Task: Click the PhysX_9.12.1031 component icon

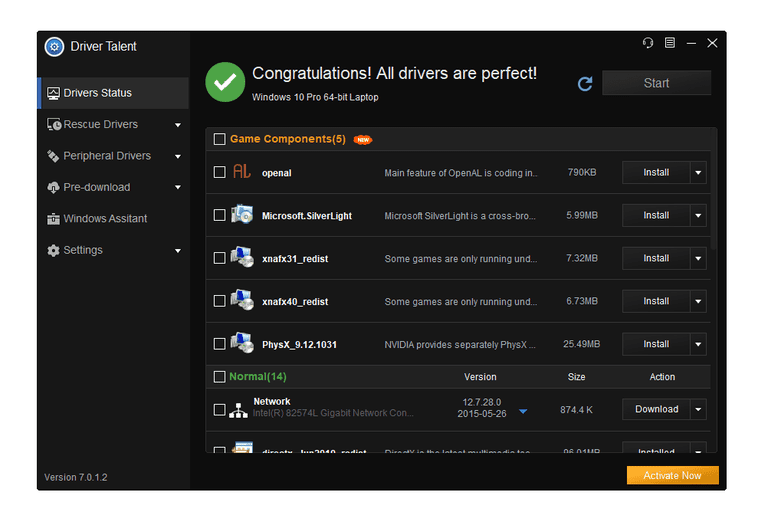Action: tap(242, 344)
